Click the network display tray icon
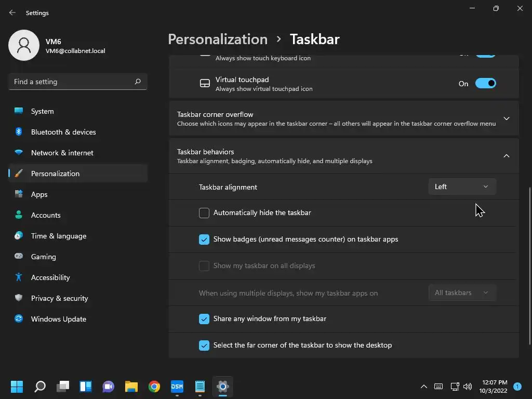This screenshot has width=532, height=399. coord(455,387)
